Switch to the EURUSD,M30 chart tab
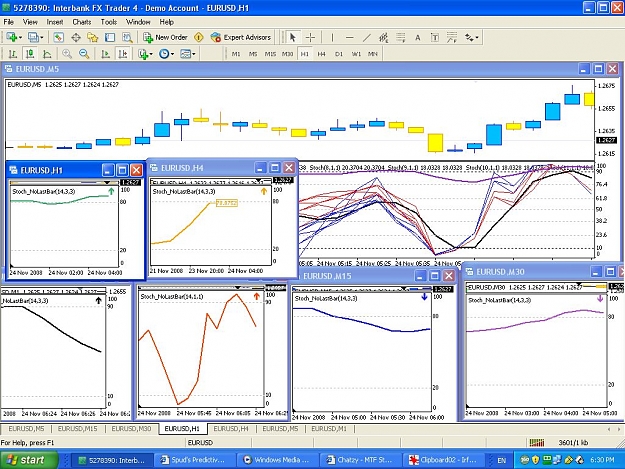 point(131,429)
